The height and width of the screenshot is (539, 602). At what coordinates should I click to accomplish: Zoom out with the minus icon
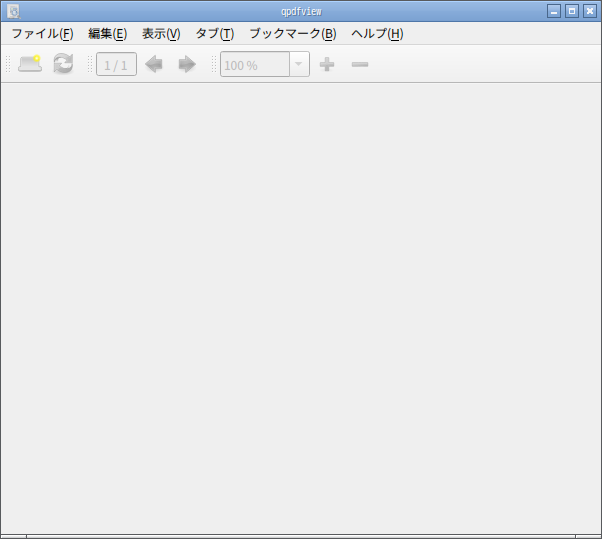tap(360, 64)
